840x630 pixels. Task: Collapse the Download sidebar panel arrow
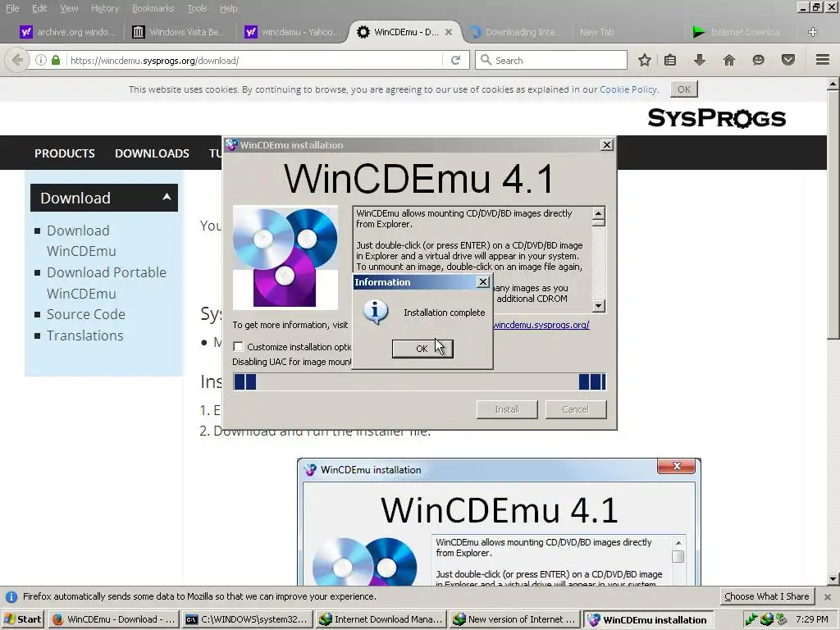pyautogui.click(x=167, y=197)
